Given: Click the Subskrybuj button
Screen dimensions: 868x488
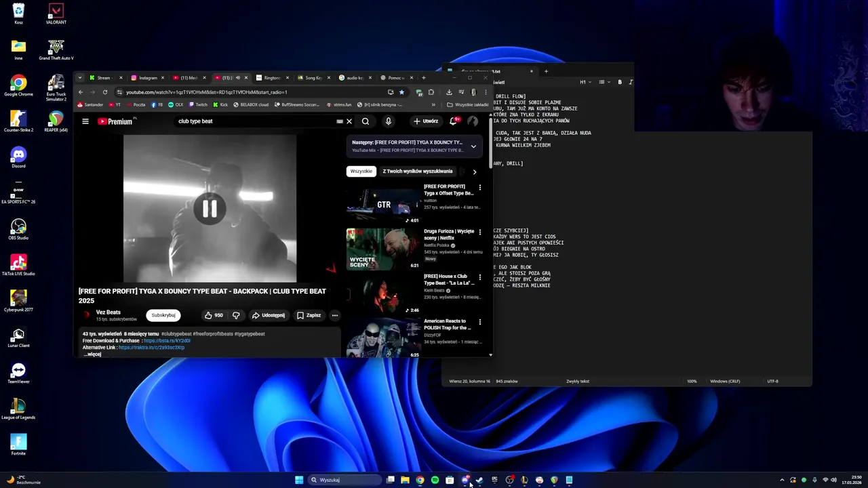Looking at the screenshot, I should 163,315.
